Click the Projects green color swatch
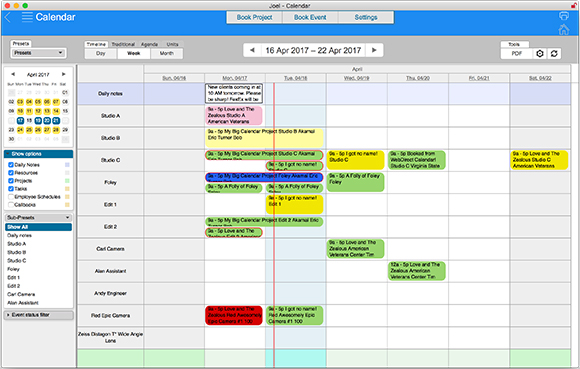 67,181
